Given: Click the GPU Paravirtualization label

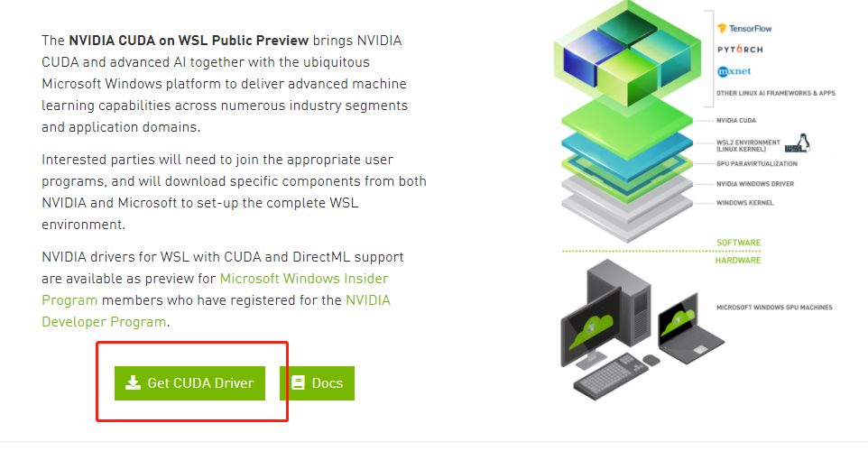Looking at the screenshot, I should coord(757,164).
